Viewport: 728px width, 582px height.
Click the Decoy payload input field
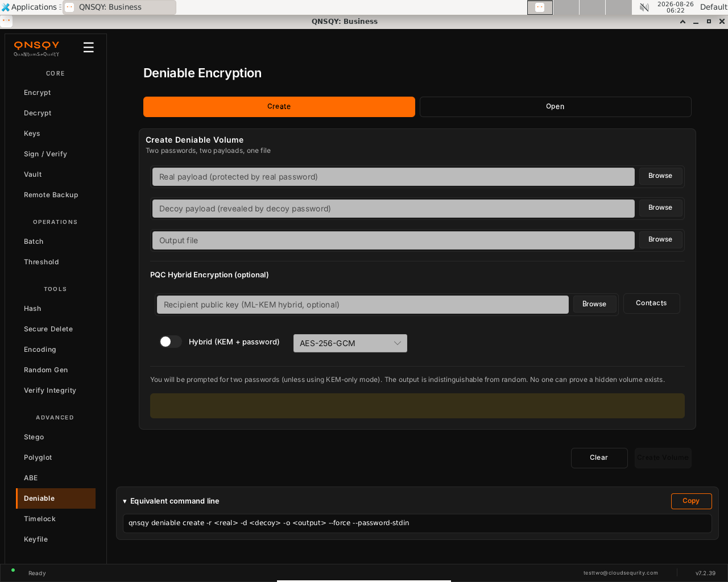tap(394, 209)
